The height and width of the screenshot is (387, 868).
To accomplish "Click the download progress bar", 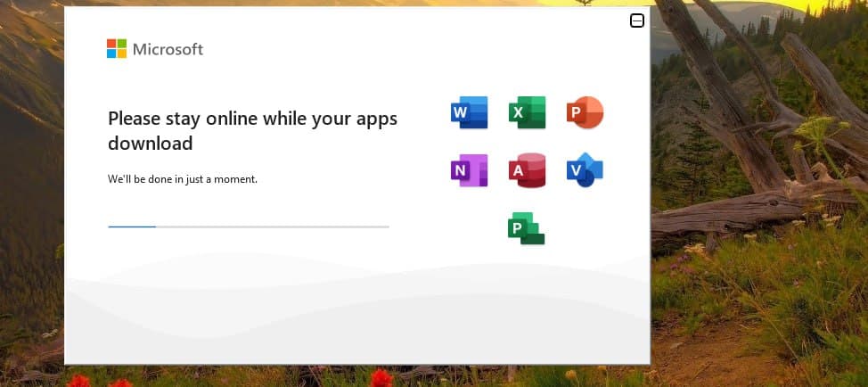I will coord(249,227).
